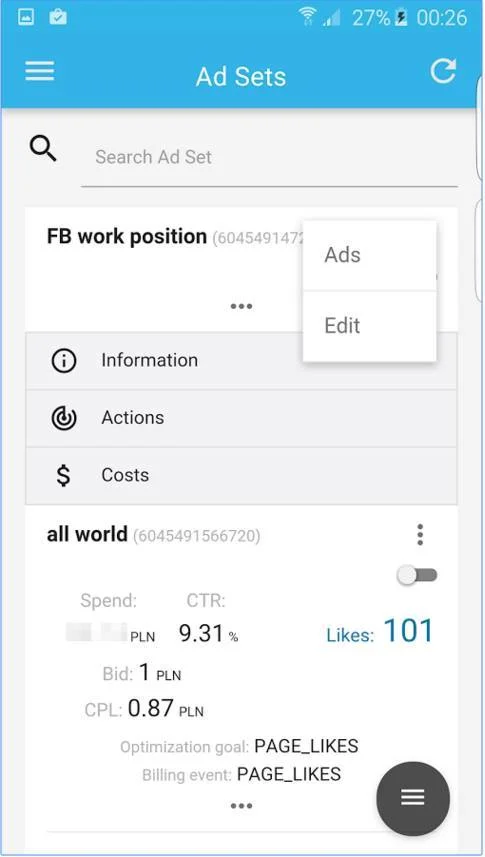This screenshot has height=857, width=485.
Task: Select Edit from the popup menu
Action: pos(370,326)
